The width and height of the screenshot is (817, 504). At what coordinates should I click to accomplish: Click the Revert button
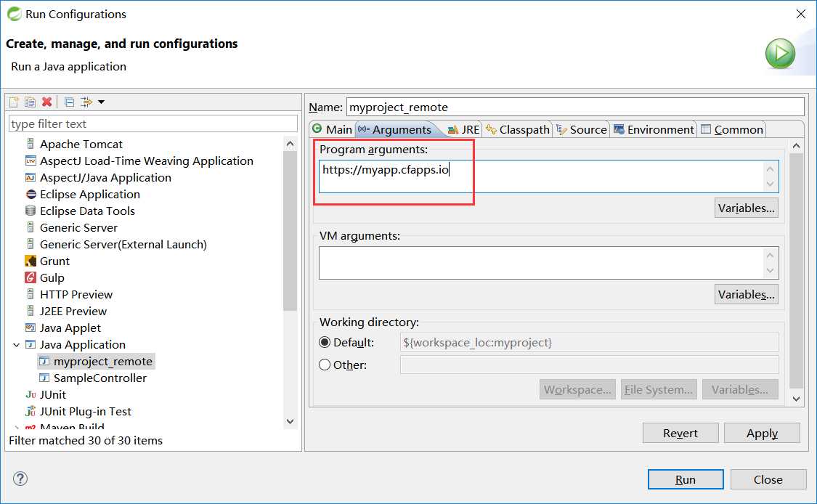click(x=680, y=433)
